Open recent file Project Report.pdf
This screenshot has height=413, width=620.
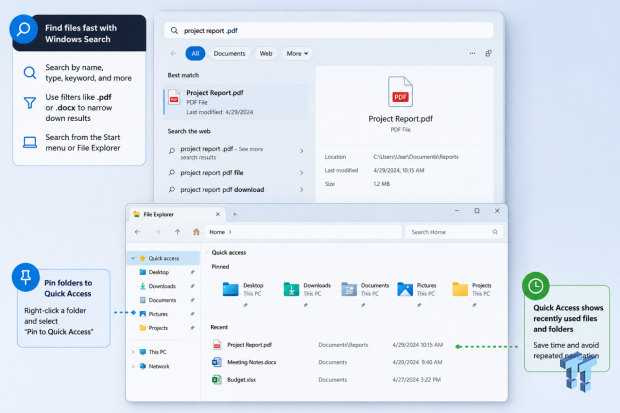click(x=250, y=345)
